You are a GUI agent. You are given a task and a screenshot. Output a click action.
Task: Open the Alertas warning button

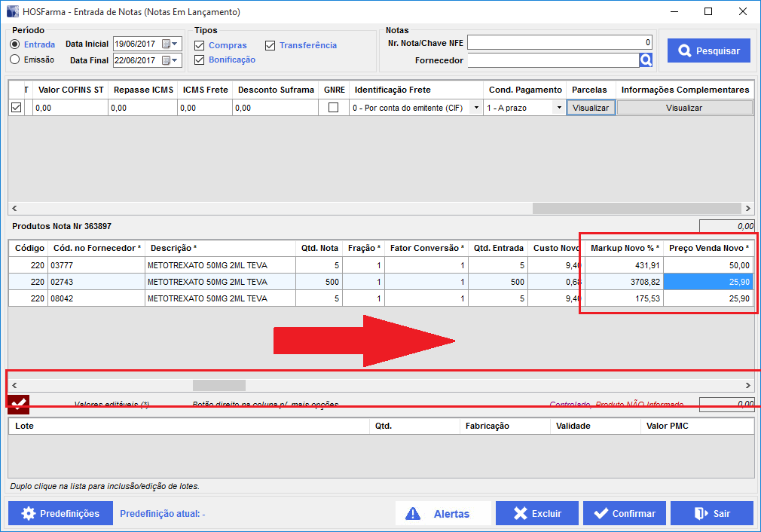443,513
